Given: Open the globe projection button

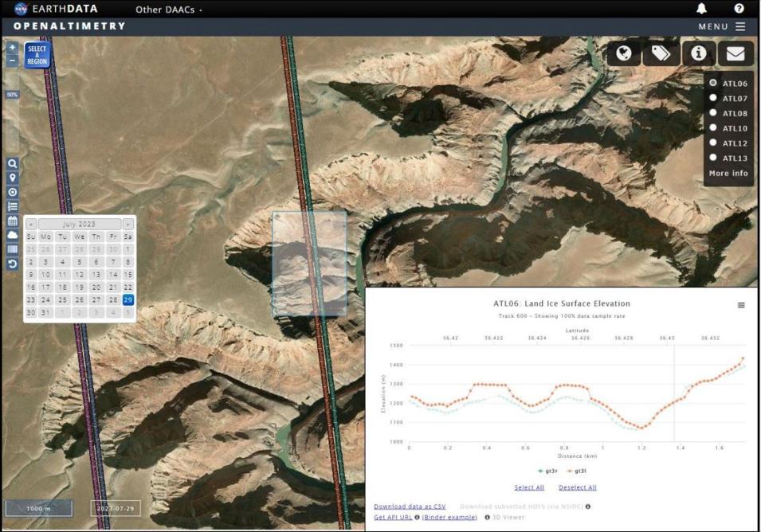Looking at the screenshot, I should point(624,53).
